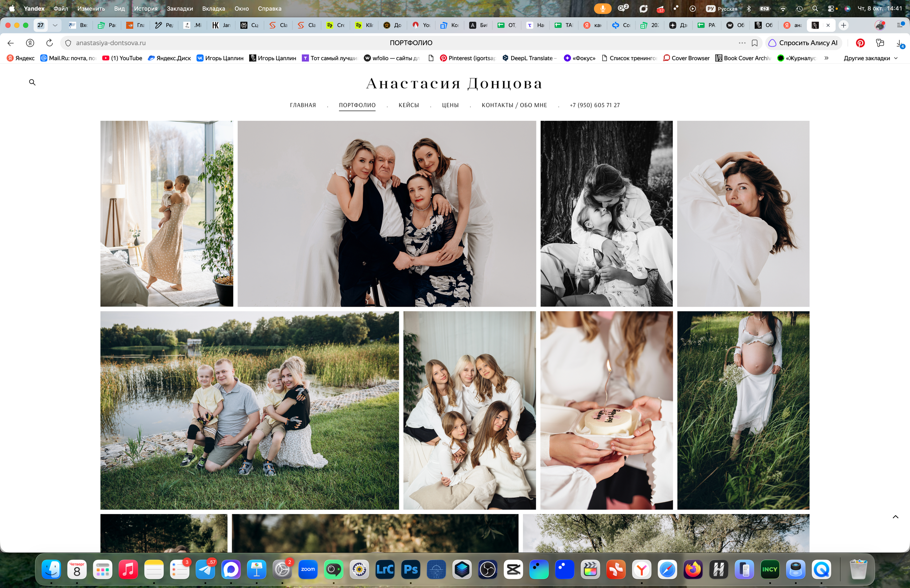The image size is (910, 588).
Task: Open Firefox from the Dock
Action: click(x=692, y=569)
